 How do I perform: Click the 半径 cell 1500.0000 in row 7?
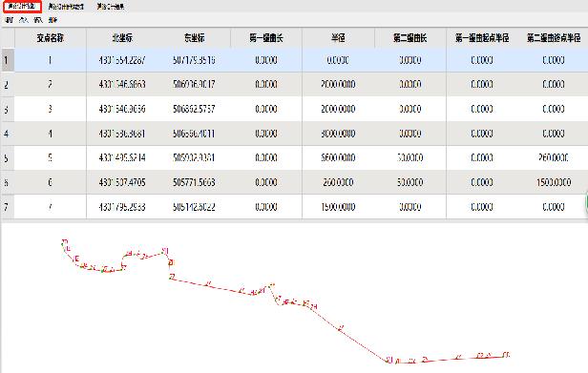click(x=338, y=207)
